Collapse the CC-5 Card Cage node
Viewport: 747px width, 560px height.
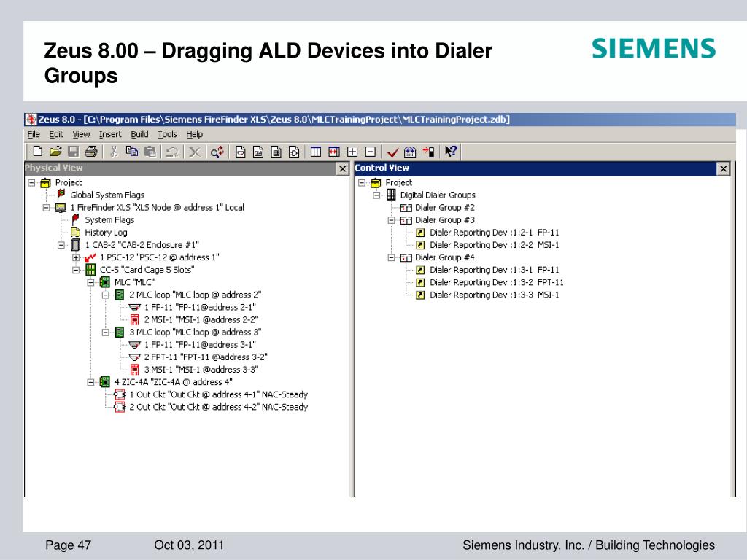click(76, 270)
